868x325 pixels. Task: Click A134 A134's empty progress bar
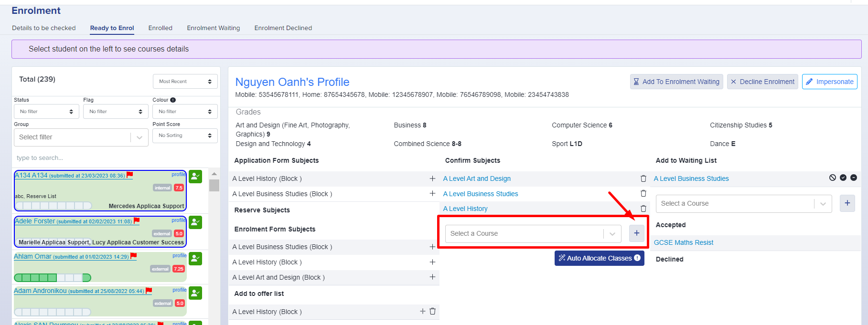[x=54, y=206]
